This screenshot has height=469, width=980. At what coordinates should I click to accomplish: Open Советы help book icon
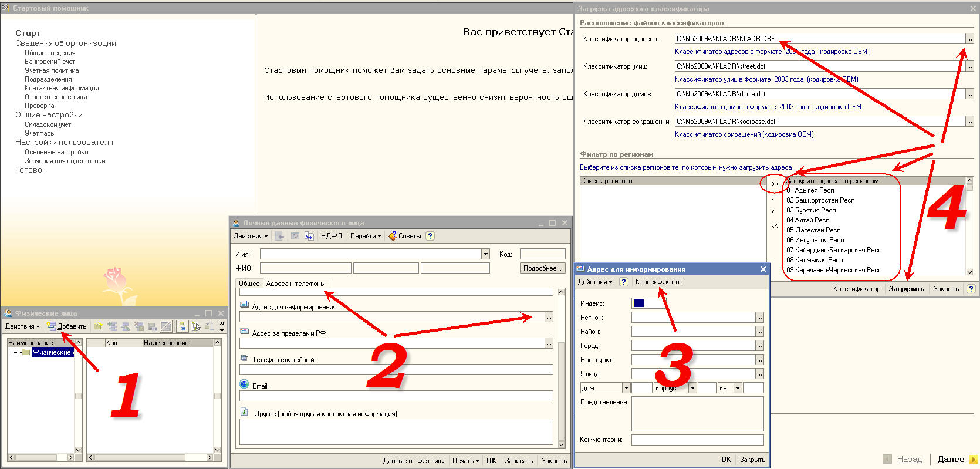392,236
